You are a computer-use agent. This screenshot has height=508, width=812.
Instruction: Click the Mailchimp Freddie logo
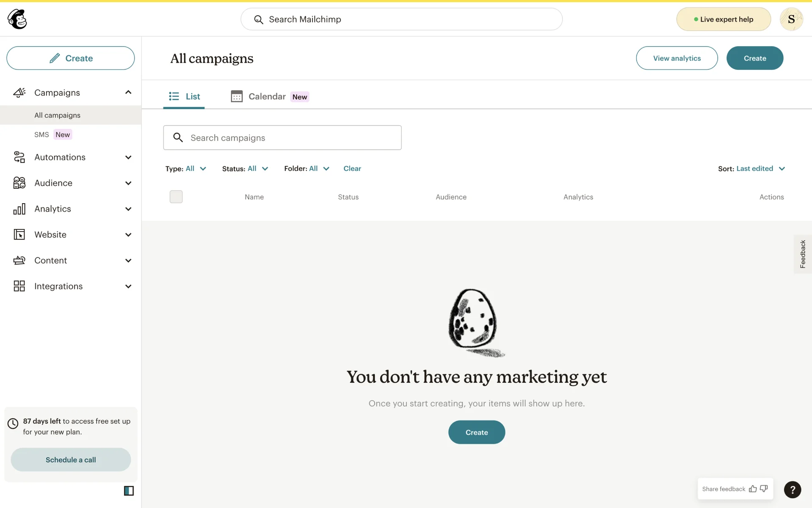tap(17, 19)
